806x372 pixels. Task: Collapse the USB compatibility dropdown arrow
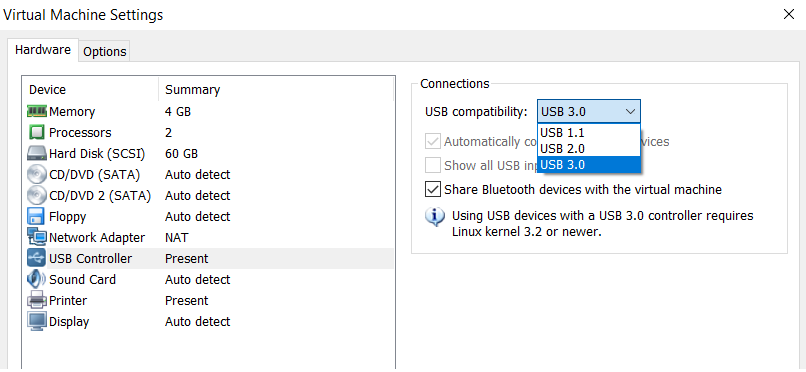tap(630, 112)
